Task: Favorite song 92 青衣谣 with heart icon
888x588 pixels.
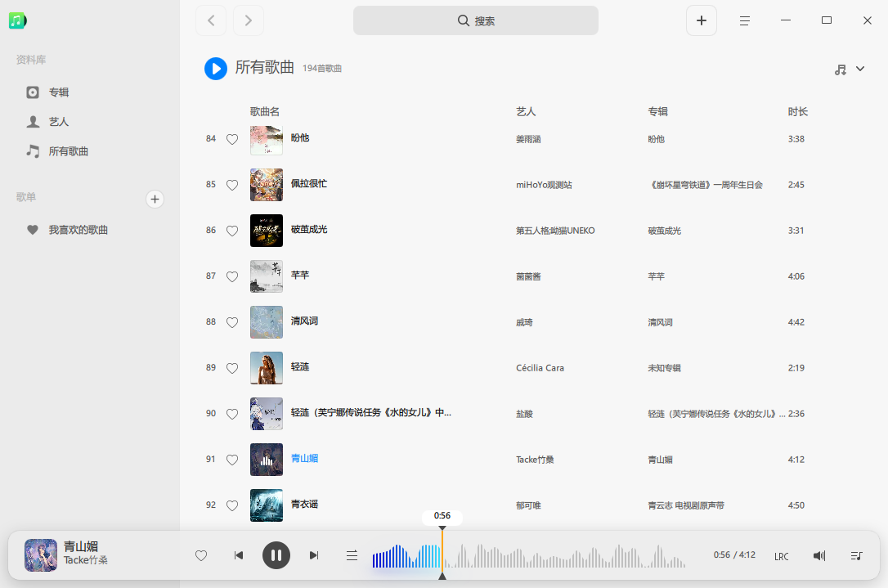Action: (x=232, y=505)
